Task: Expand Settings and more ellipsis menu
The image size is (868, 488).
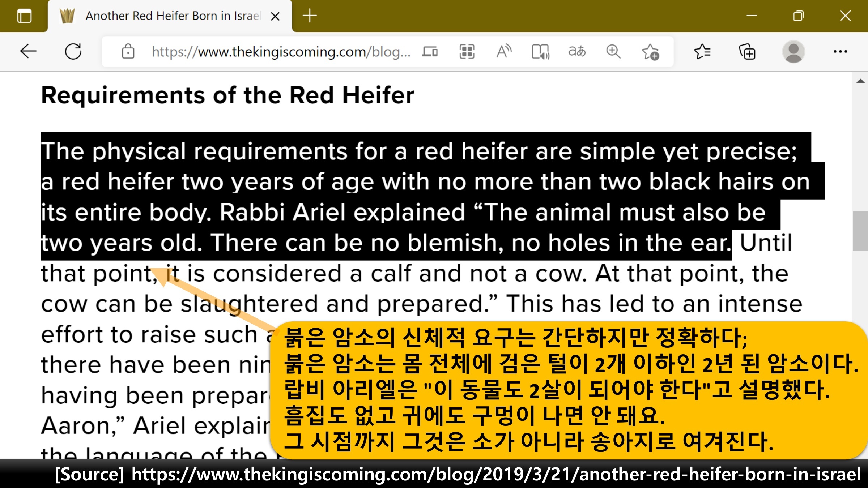Action: (840, 52)
